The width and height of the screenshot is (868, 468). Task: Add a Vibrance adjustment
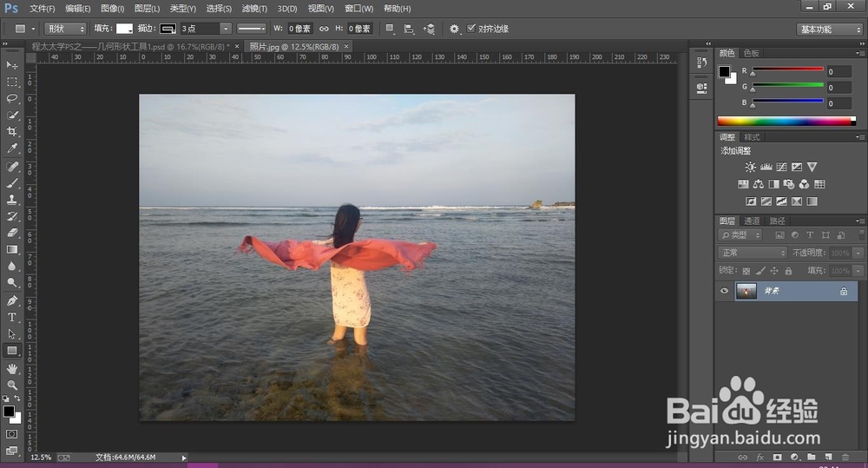click(812, 167)
